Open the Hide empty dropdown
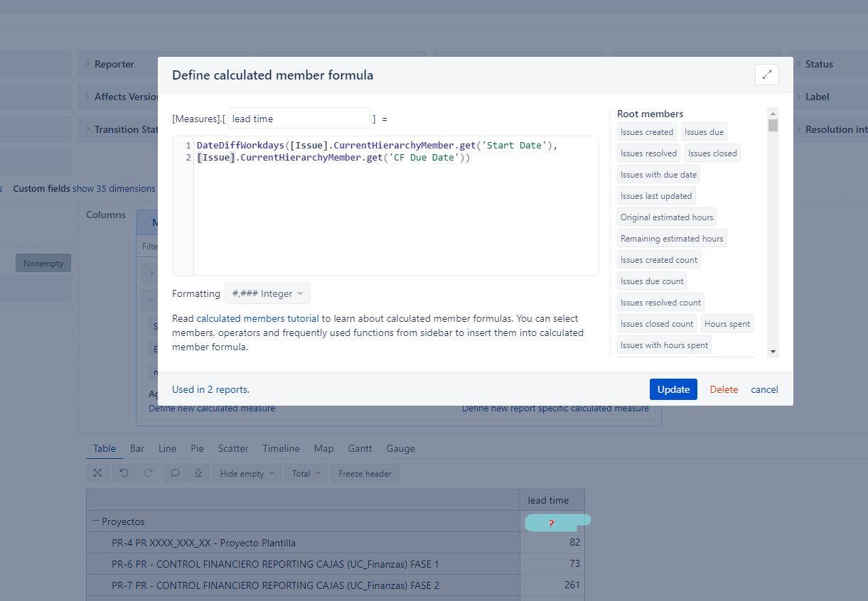Image resolution: width=868 pixels, height=601 pixels. (247, 473)
